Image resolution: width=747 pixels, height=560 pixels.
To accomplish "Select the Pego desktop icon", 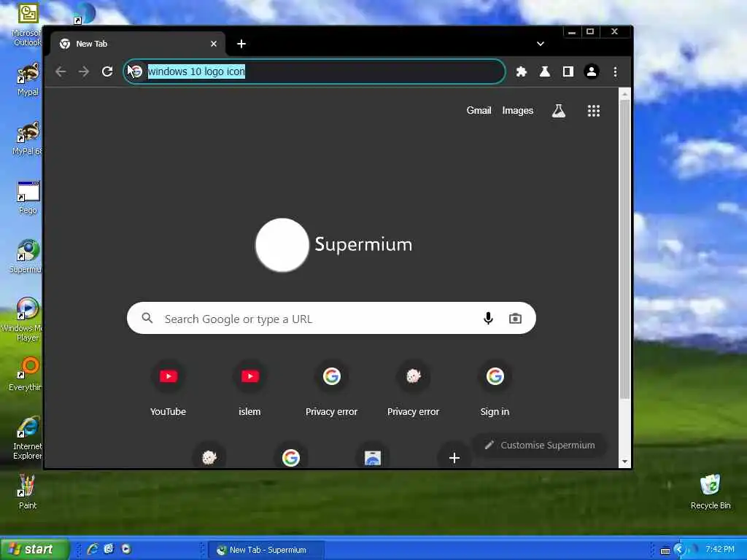I will click(28, 198).
